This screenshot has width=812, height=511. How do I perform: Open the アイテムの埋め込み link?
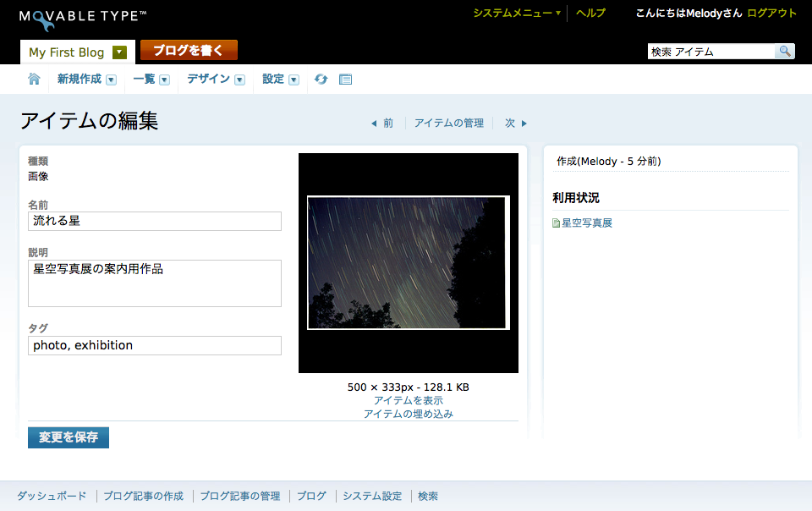pyautogui.click(x=408, y=414)
